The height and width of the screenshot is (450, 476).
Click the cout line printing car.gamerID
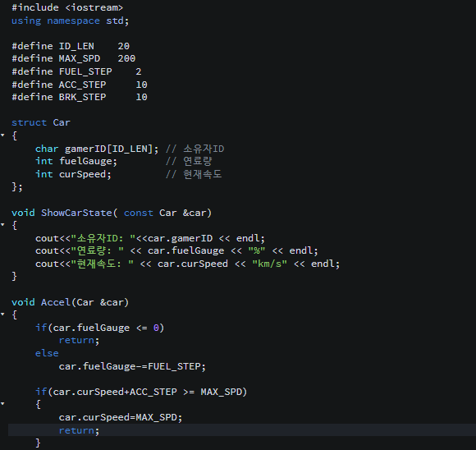click(x=150, y=238)
